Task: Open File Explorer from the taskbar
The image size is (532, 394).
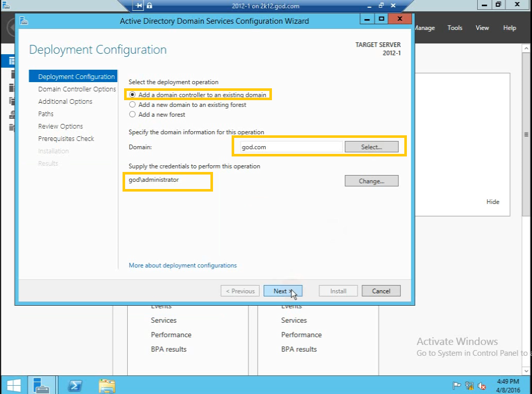Action: click(x=107, y=386)
